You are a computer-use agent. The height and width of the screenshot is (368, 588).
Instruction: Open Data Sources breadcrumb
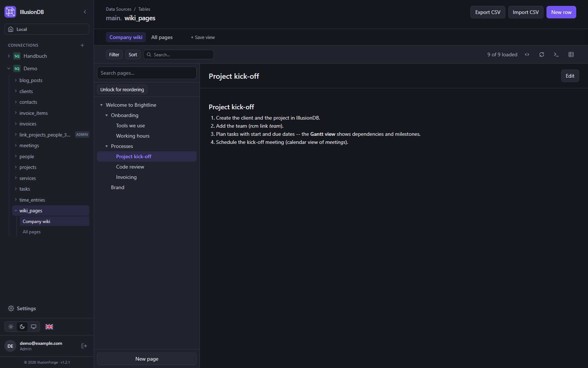tap(118, 9)
